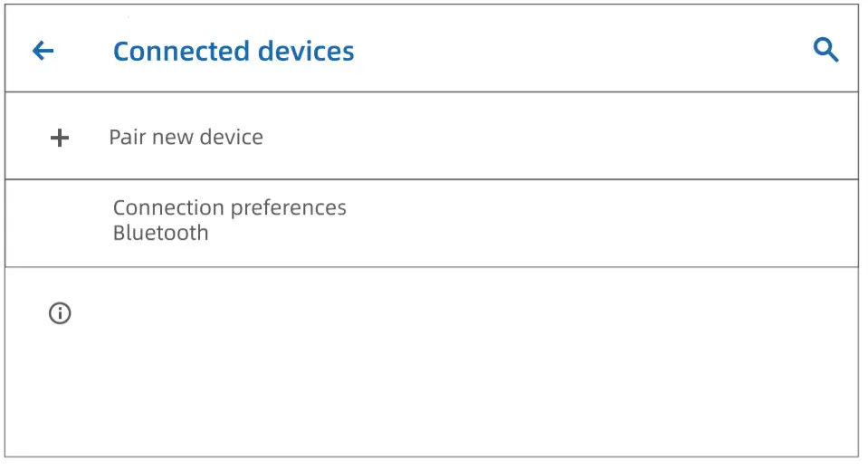The width and height of the screenshot is (868, 470).
Task: Click the circled info icon
Action: coord(59,313)
